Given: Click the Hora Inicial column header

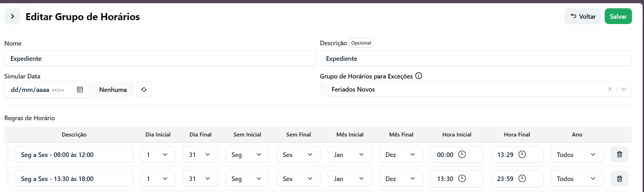Looking at the screenshot, I should (457, 135).
